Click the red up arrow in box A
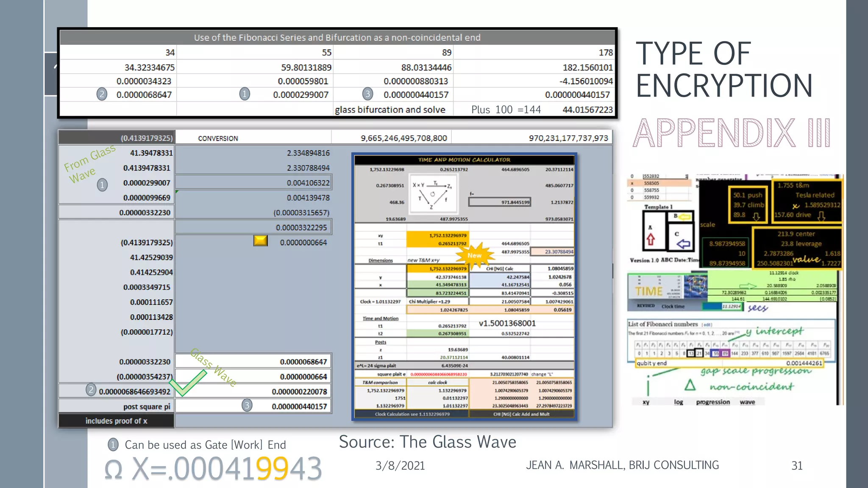The height and width of the screenshot is (488, 868). 650,239
